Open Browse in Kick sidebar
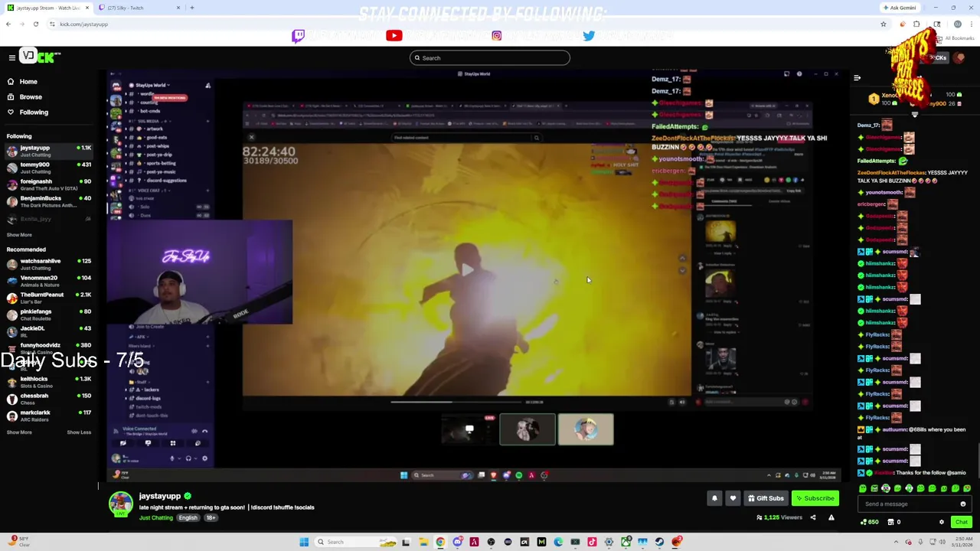The image size is (980, 551). [24, 96]
